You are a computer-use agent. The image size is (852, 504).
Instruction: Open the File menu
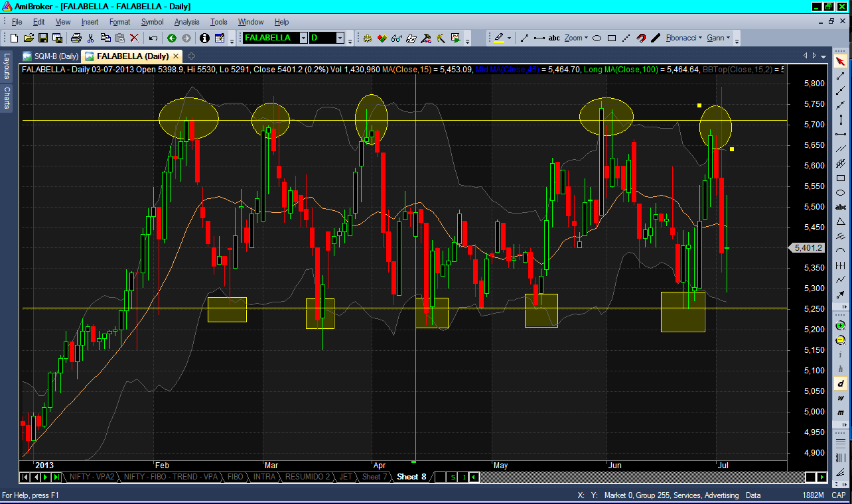click(x=17, y=22)
